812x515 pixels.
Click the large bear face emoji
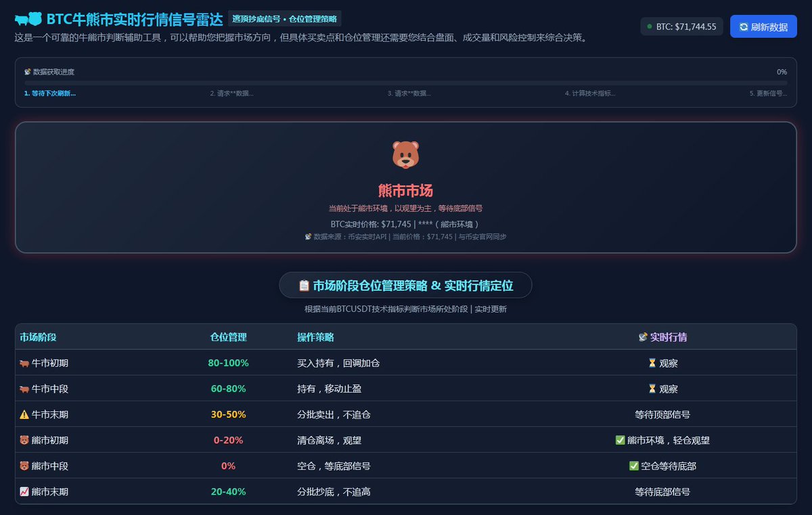(405, 154)
